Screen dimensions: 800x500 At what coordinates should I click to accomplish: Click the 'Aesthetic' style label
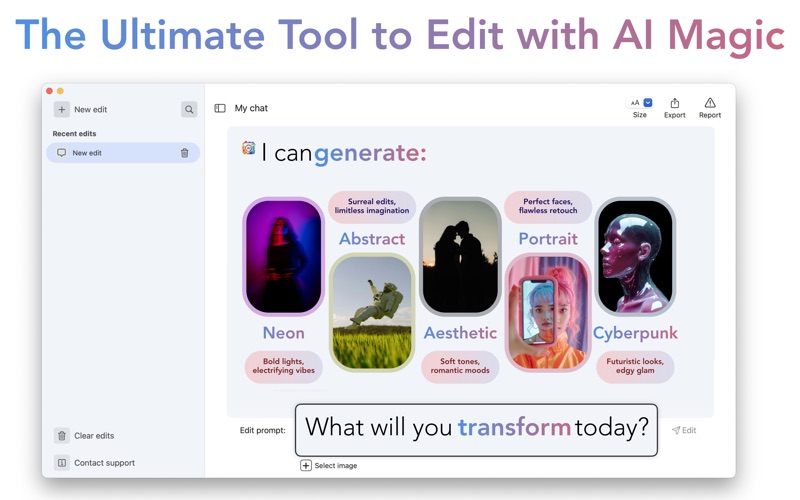[460, 333]
